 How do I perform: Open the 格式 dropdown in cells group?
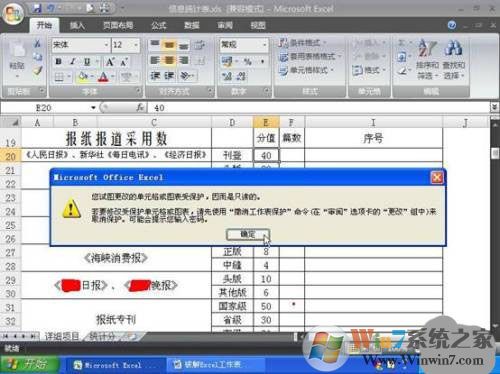tap(369, 70)
